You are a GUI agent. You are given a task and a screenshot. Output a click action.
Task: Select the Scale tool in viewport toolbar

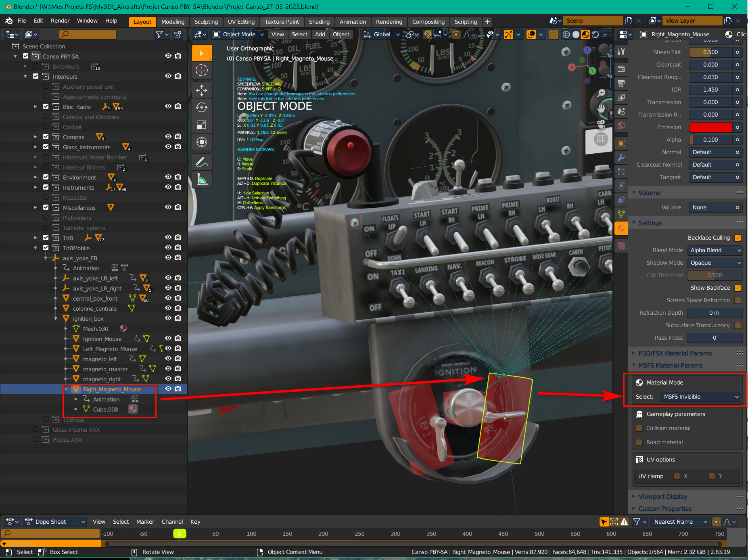pyautogui.click(x=202, y=125)
